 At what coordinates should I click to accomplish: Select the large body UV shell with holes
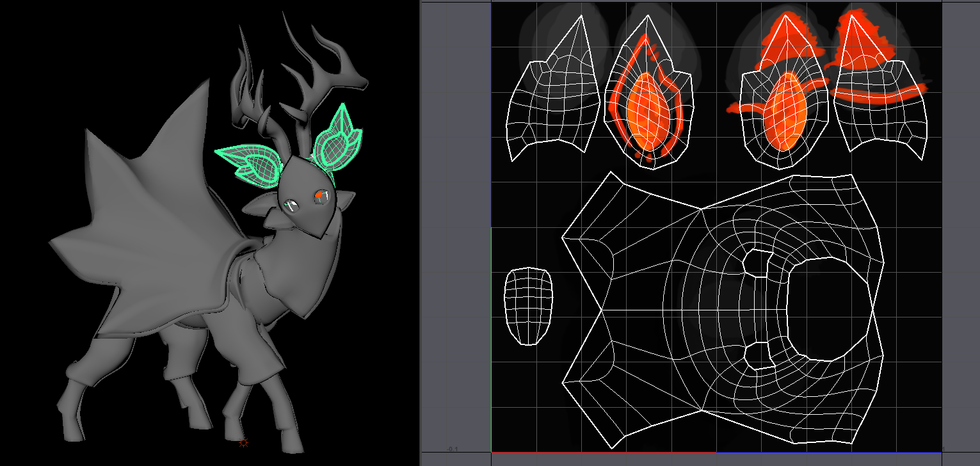tap(723, 309)
